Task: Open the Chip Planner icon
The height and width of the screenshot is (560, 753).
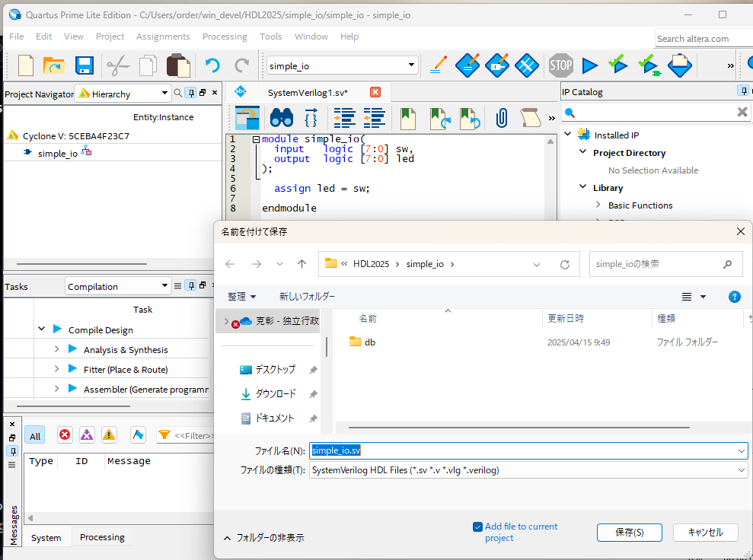Action: tap(526, 65)
